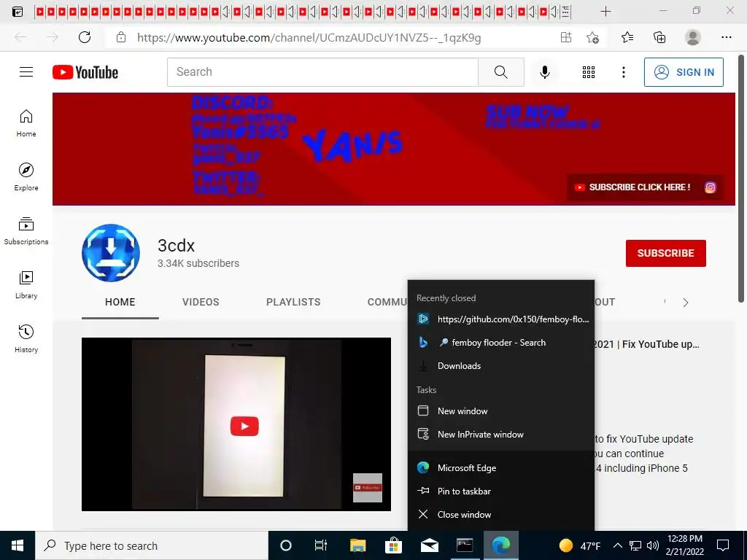Choose New InPrivate window task
The height and width of the screenshot is (560, 747).
tap(501, 435)
